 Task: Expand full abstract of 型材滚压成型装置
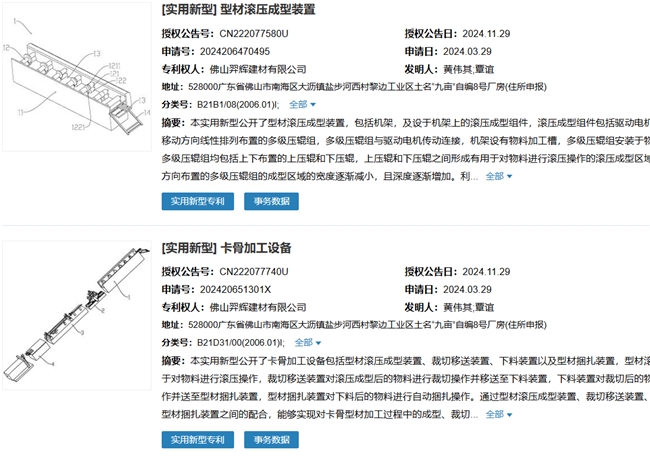[x=499, y=177]
